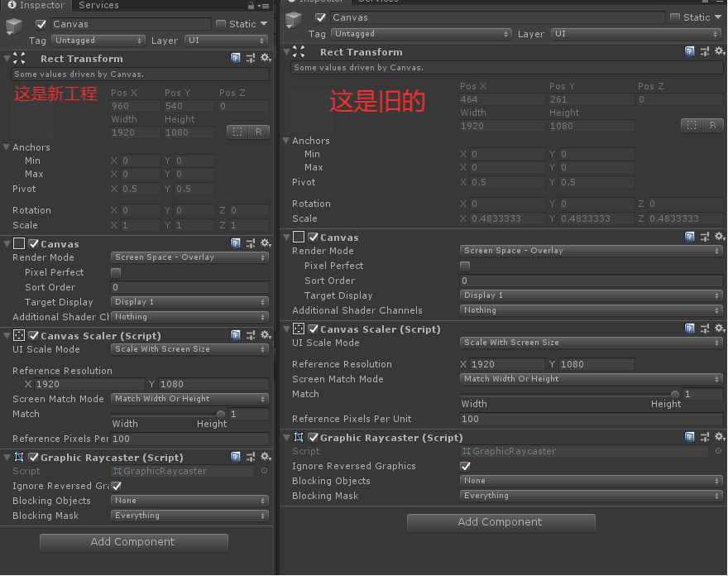Click the Match slider handle in right Inspector
The height and width of the screenshot is (576, 728).
click(x=675, y=395)
